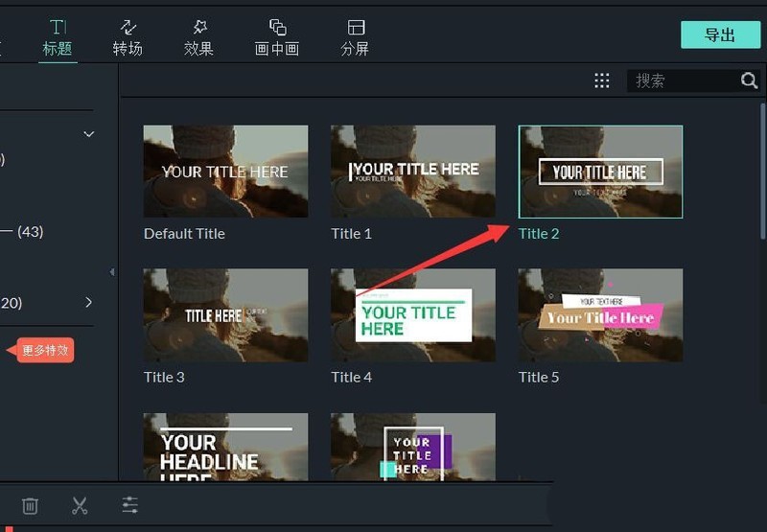Pick the Title 5 pink banner thumbnail
Image resolution: width=767 pixels, height=532 pixels.
[x=600, y=315]
